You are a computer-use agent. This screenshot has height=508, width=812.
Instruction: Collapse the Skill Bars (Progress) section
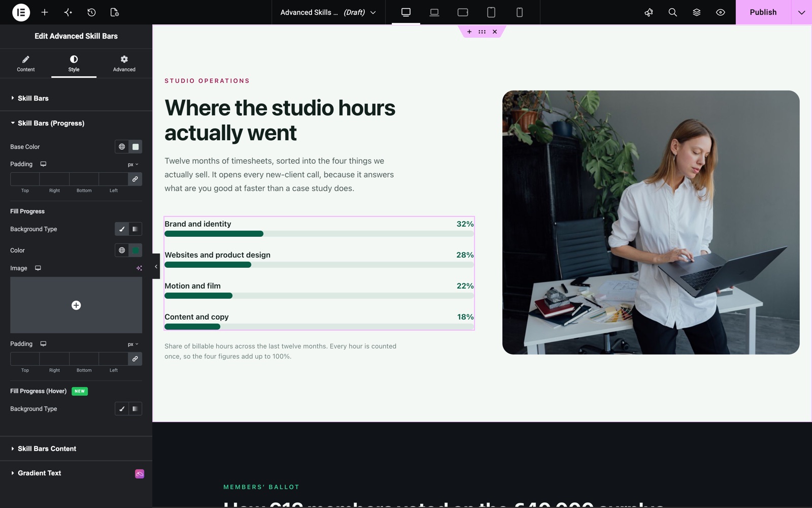(76, 123)
